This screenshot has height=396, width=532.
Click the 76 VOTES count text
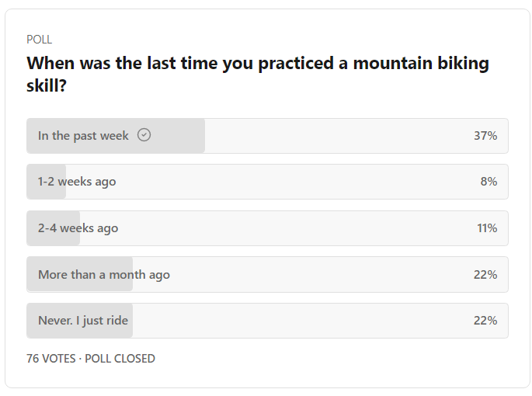[51, 358]
